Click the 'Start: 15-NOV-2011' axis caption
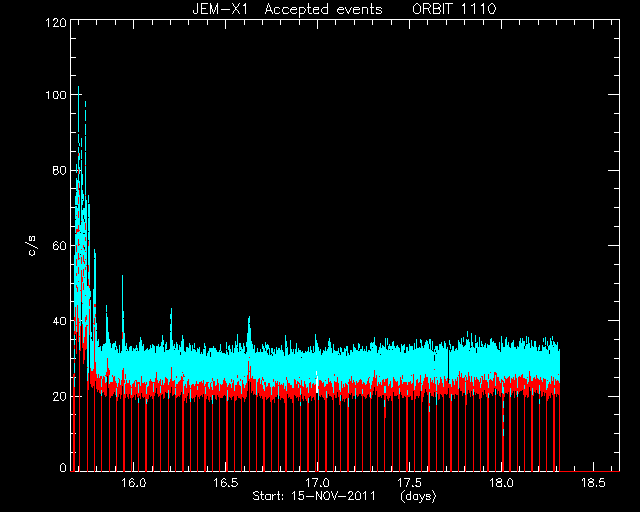The height and width of the screenshot is (512, 640). pos(314,496)
